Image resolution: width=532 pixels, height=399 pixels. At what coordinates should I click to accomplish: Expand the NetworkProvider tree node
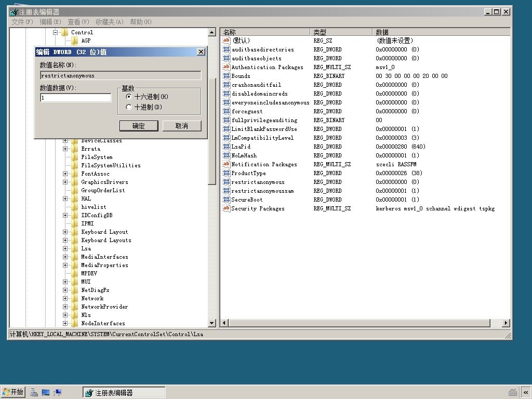click(x=65, y=307)
